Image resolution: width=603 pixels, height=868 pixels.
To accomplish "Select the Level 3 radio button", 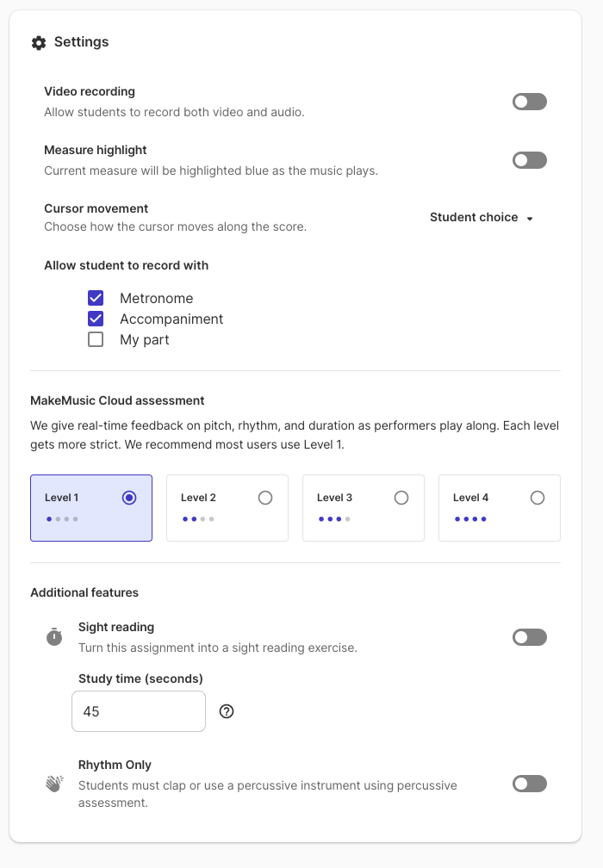I will [401, 497].
